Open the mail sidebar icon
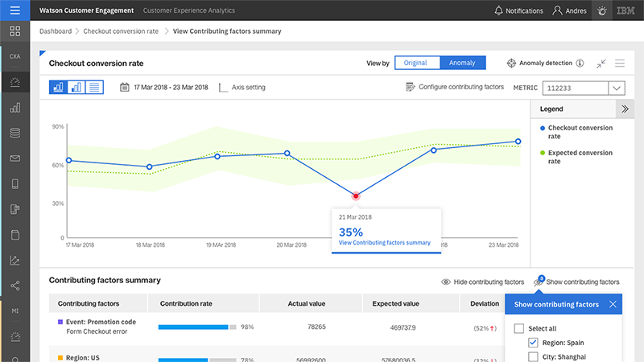Viewport: 644px width, 362px height. point(14,158)
